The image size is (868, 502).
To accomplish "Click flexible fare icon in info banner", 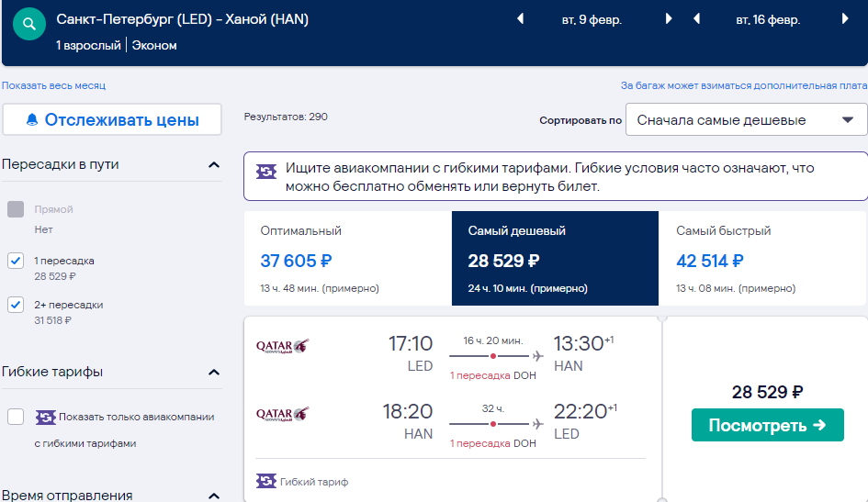I will (266, 172).
